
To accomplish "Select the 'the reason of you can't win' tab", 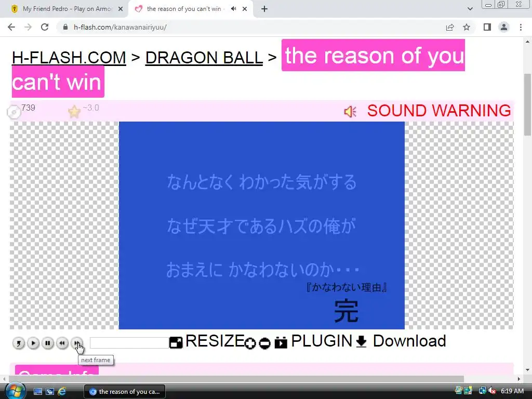I will (183, 9).
